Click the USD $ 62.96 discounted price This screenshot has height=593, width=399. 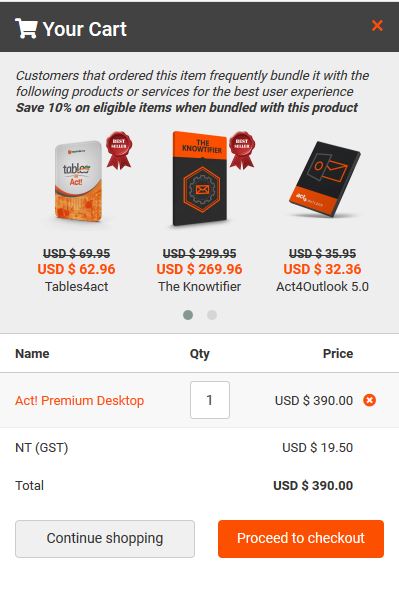pos(76,269)
